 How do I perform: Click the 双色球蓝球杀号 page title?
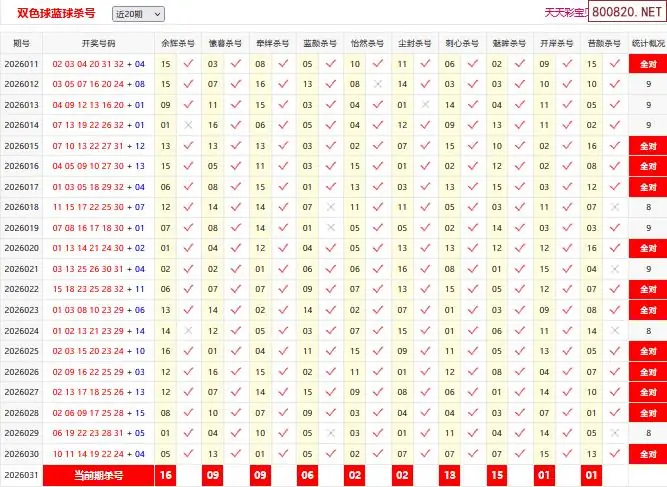(57, 14)
